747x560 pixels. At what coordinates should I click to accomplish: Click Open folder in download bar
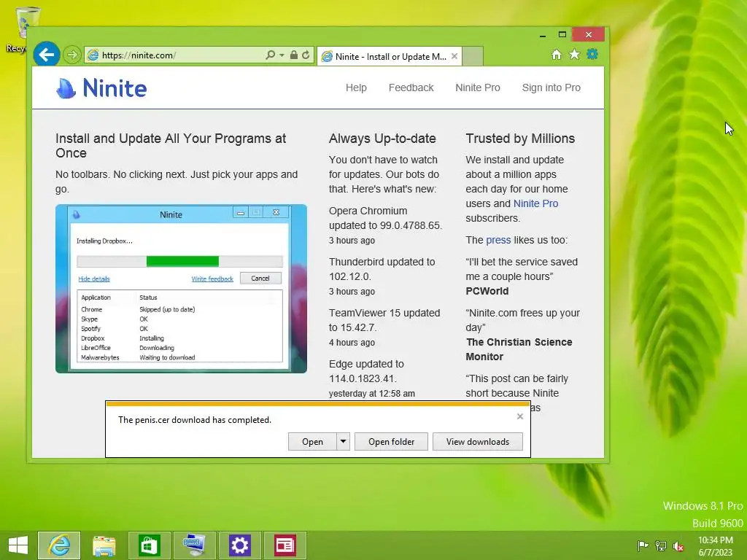(391, 441)
